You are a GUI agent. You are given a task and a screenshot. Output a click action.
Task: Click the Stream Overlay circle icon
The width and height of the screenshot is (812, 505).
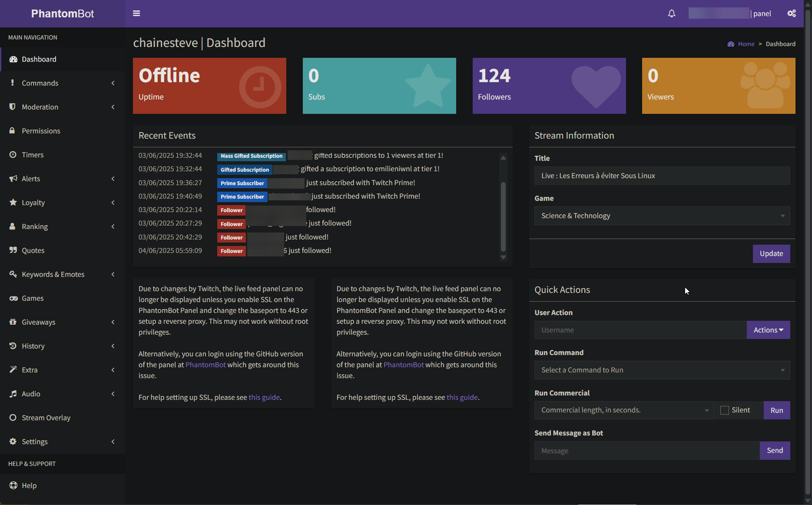13,418
